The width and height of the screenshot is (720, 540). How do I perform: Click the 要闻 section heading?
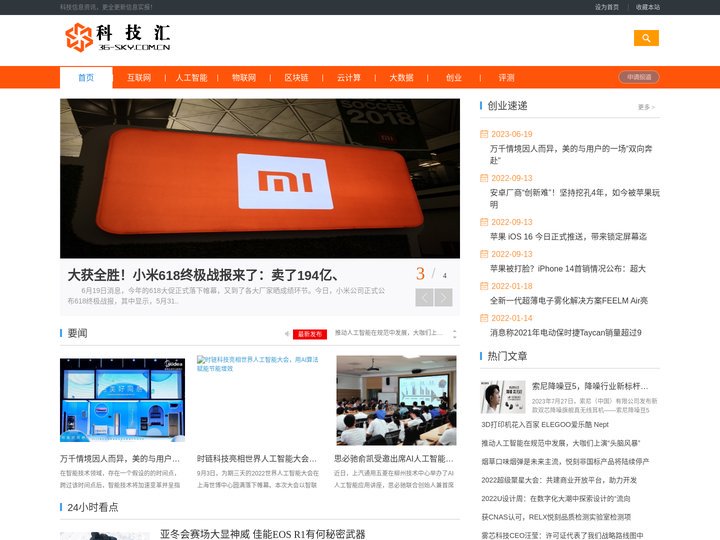77,333
